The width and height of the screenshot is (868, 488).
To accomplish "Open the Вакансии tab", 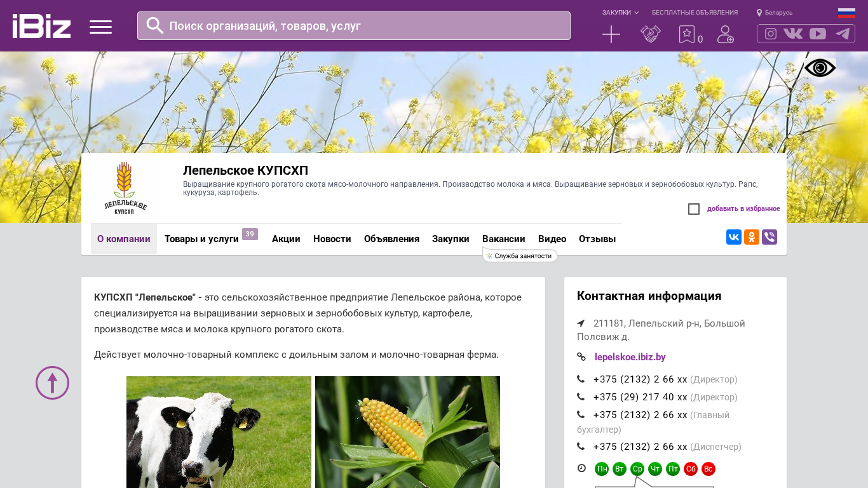I will (x=504, y=239).
